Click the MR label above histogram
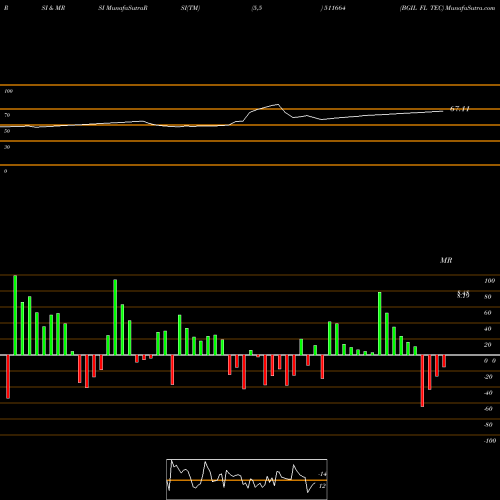The image size is (500, 500). (x=446, y=260)
